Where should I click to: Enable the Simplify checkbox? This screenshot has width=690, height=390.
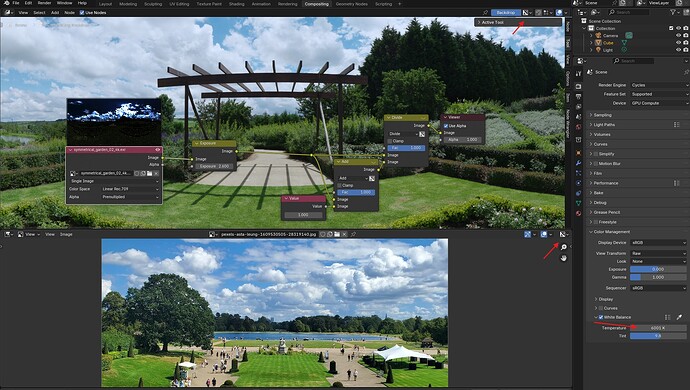pos(596,154)
